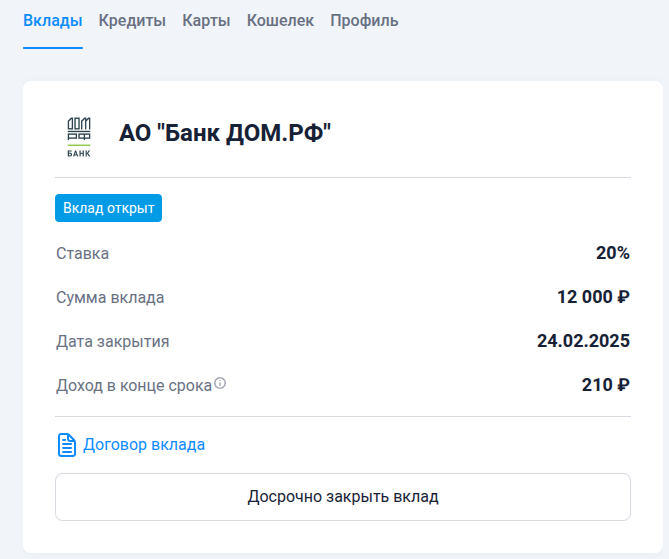
Task: Switch to the Кредиты tab
Action: click(x=132, y=20)
